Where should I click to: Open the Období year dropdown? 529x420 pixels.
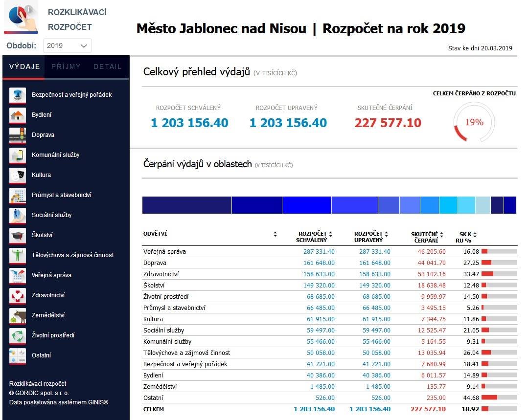68,45
